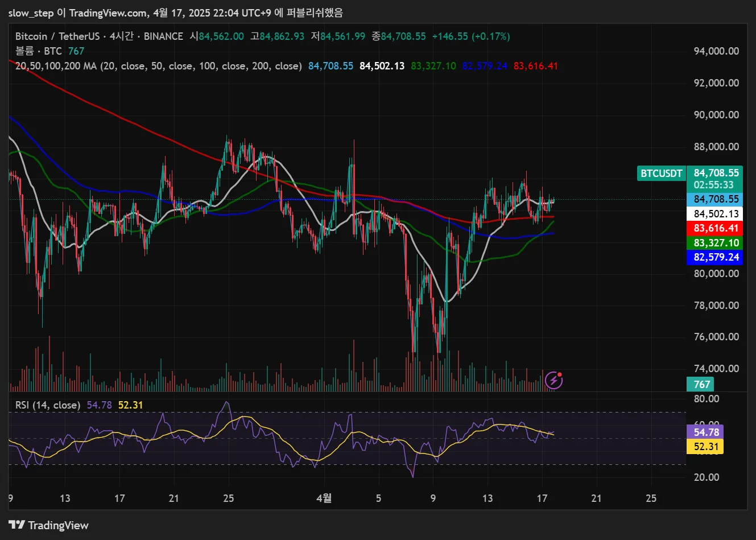Click the 볼륨 · BTC volume legend
Screen dimensions: 756x540
point(38,51)
